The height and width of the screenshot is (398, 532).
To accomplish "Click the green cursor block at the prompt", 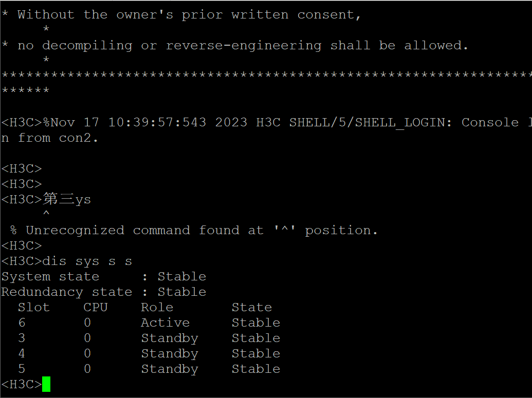I will coord(46,384).
